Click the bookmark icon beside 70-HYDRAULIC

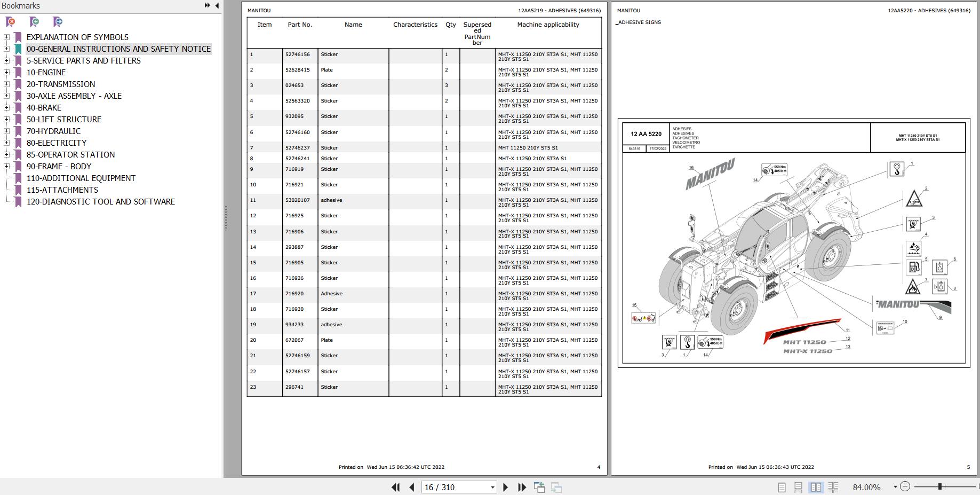18,131
